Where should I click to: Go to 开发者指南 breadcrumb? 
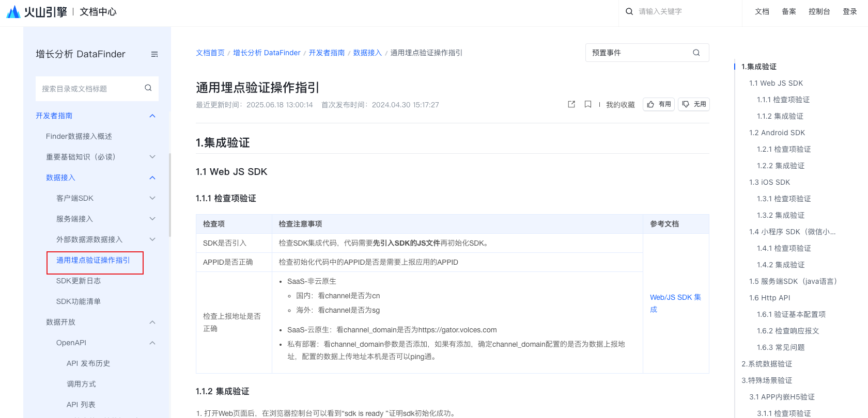coord(327,53)
